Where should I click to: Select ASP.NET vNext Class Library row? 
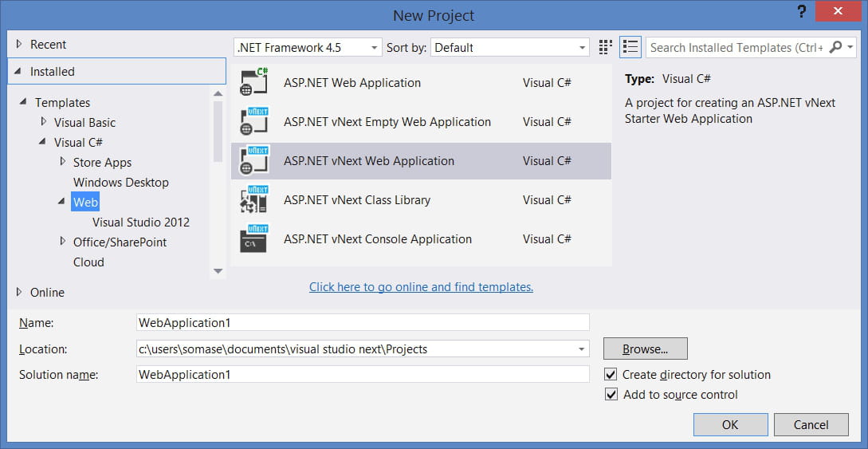(x=422, y=200)
